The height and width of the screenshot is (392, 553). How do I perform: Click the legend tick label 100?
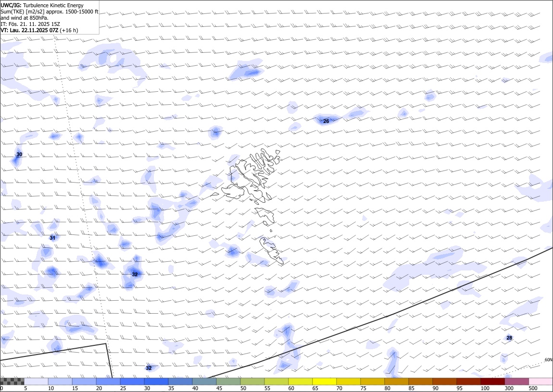point(485,388)
